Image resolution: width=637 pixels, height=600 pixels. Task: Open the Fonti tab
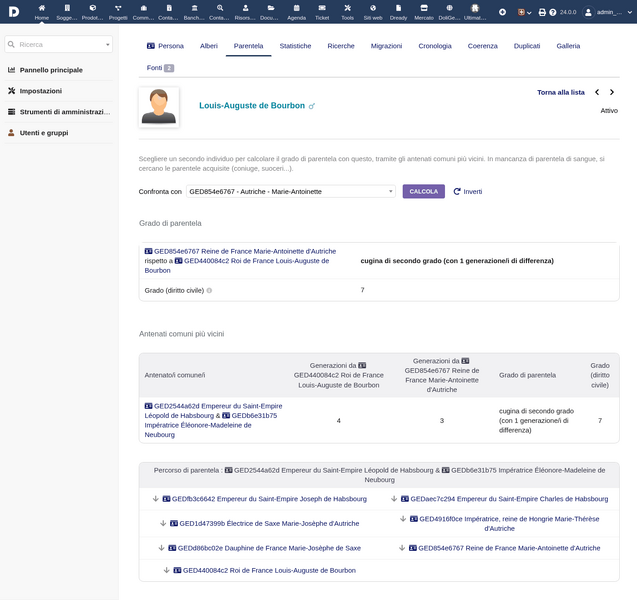pyautogui.click(x=160, y=68)
